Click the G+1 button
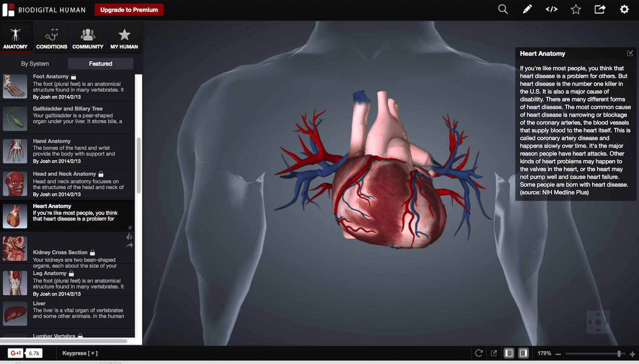Image resolution: width=639 pixels, height=364 pixels. (16, 353)
